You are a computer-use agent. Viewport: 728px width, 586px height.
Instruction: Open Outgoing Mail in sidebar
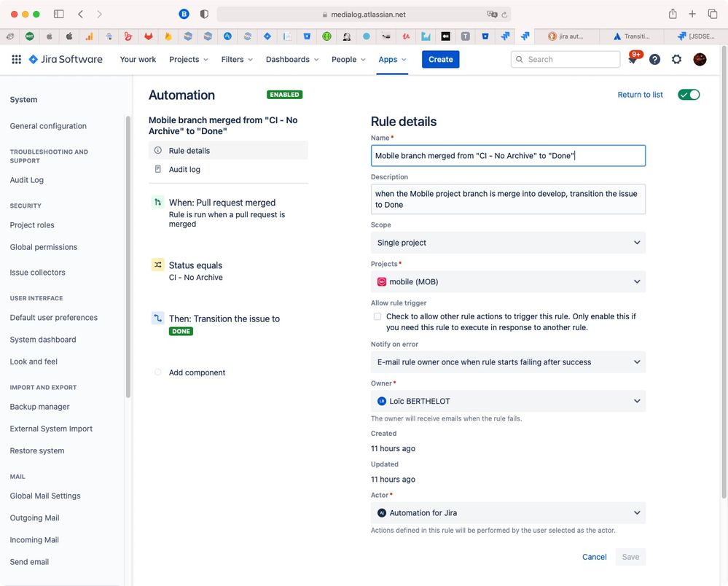(35, 517)
